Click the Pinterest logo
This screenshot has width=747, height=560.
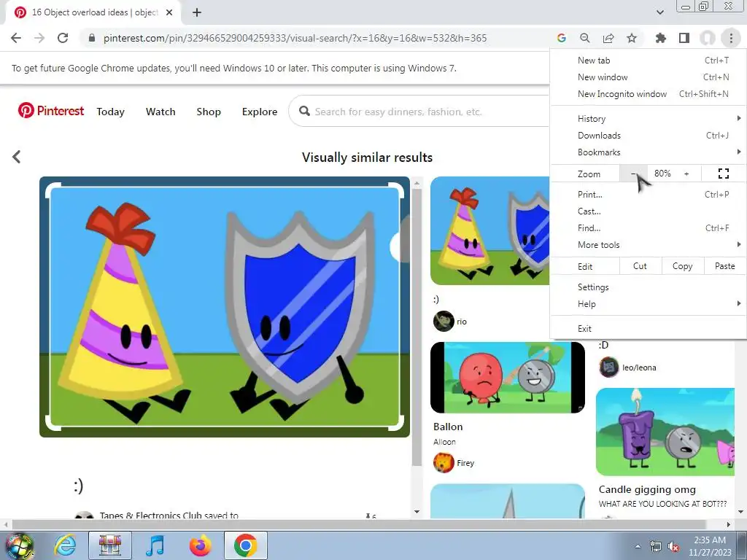51,111
